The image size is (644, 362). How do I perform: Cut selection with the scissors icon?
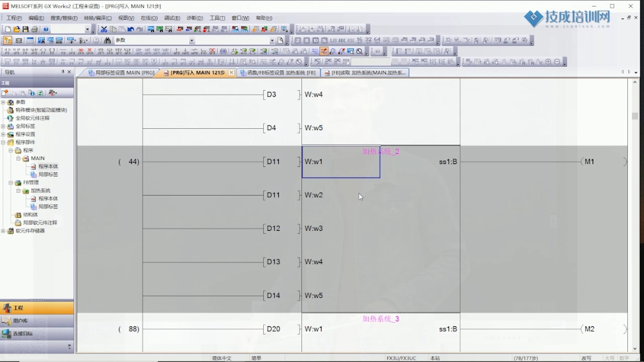(x=104, y=29)
